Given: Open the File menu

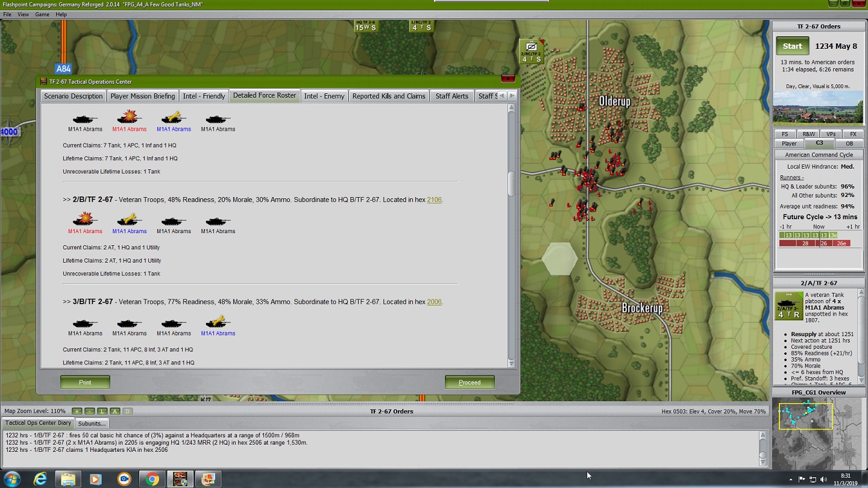Looking at the screenshot, I should [7, 14].
